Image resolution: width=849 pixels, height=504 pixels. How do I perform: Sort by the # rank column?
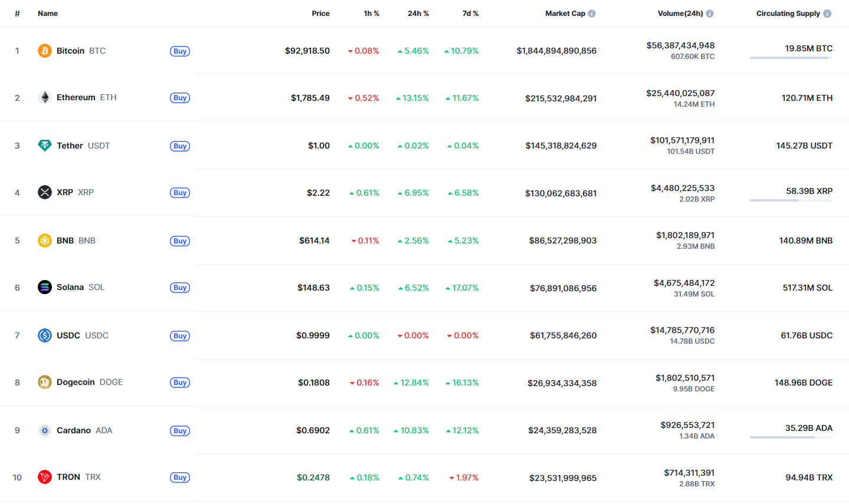pos(17,14)
